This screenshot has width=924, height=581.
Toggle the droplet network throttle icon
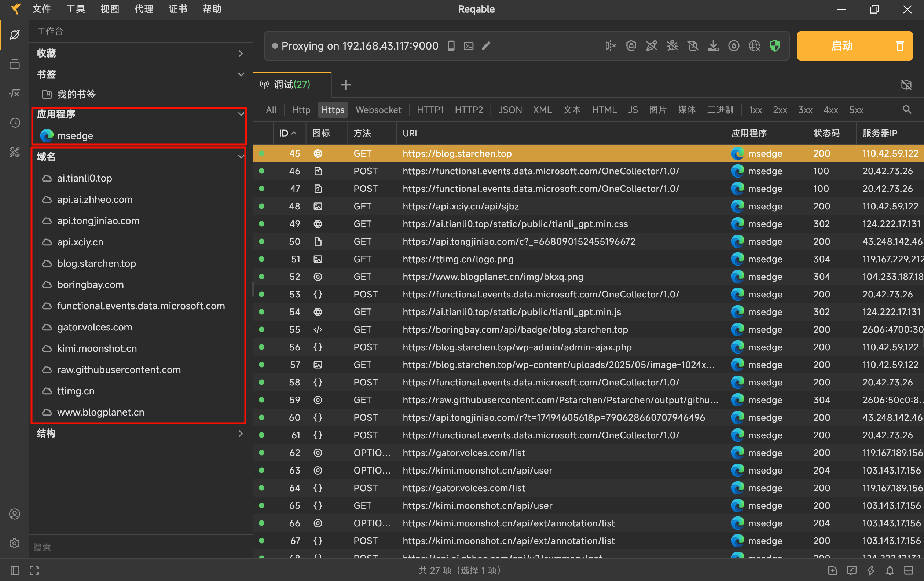coord(734,46)
